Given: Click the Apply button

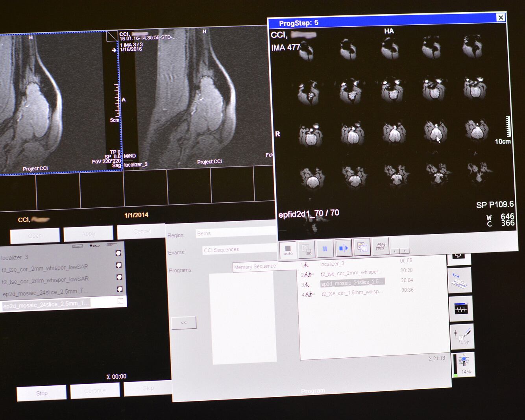Looking at the screenshot, I should pyautogui.click(x=89, y=233).
